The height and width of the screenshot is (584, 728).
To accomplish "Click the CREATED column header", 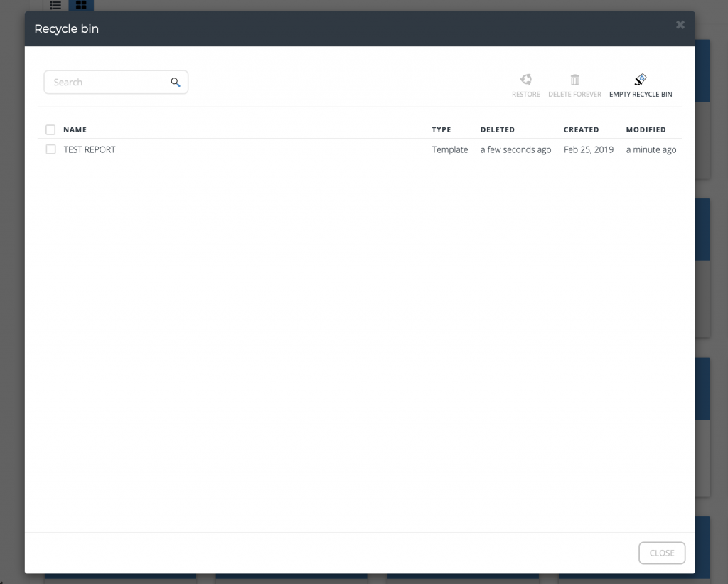I will 581,130.
